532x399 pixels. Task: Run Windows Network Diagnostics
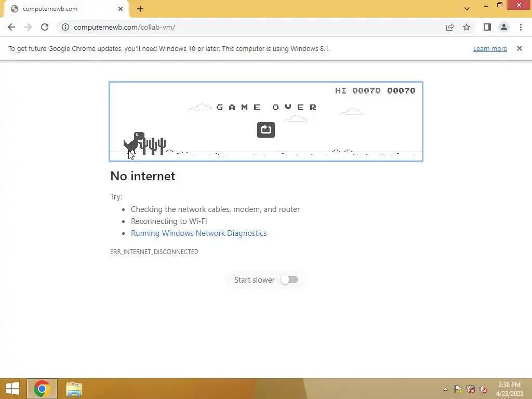pyautogui.click(x=199, y=233)
